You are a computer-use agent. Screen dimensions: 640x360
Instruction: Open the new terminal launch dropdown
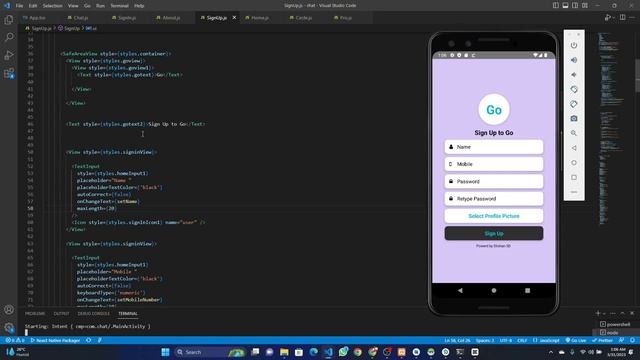click(604, 313)
